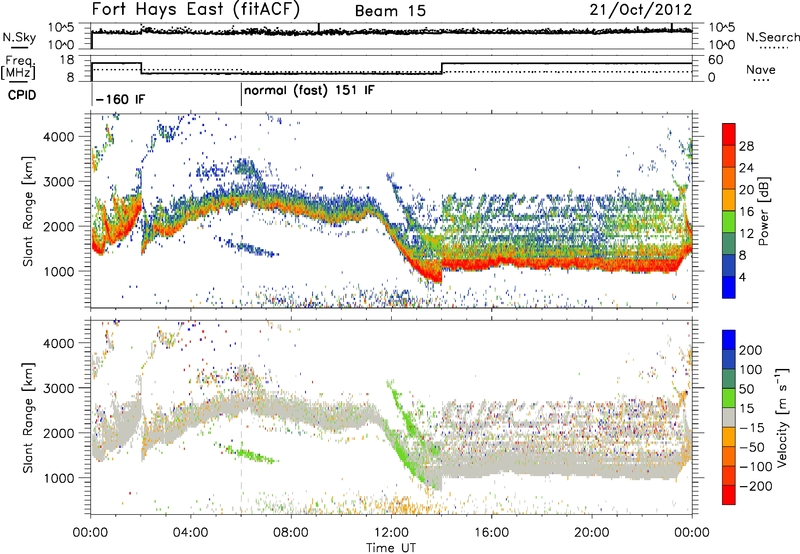This screenshot has height=554, width=800.
Task: Click the blue bottom of the Power colorbar
Action: [x=729, y=287]
